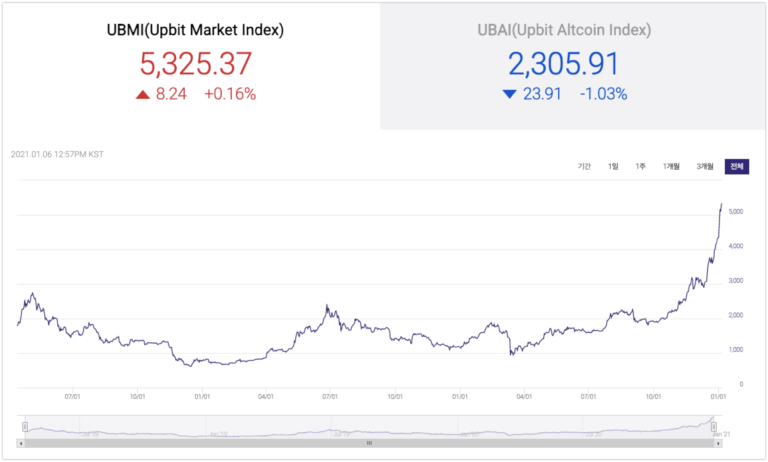Screen dimensions: 768x462
Task: Click the 기간 period label
Action: pos(584,167)
